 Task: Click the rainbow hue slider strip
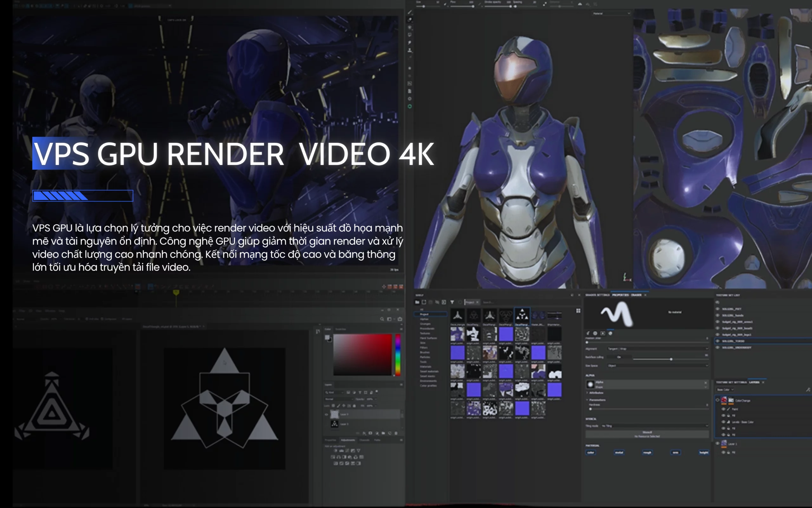pos(398,355)
